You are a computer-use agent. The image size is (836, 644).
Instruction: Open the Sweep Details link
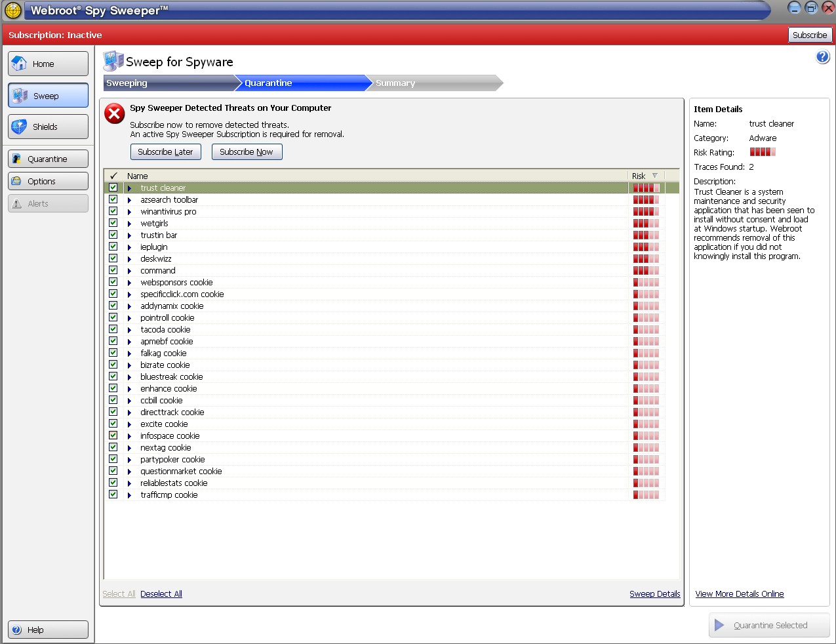coord(654,594)
